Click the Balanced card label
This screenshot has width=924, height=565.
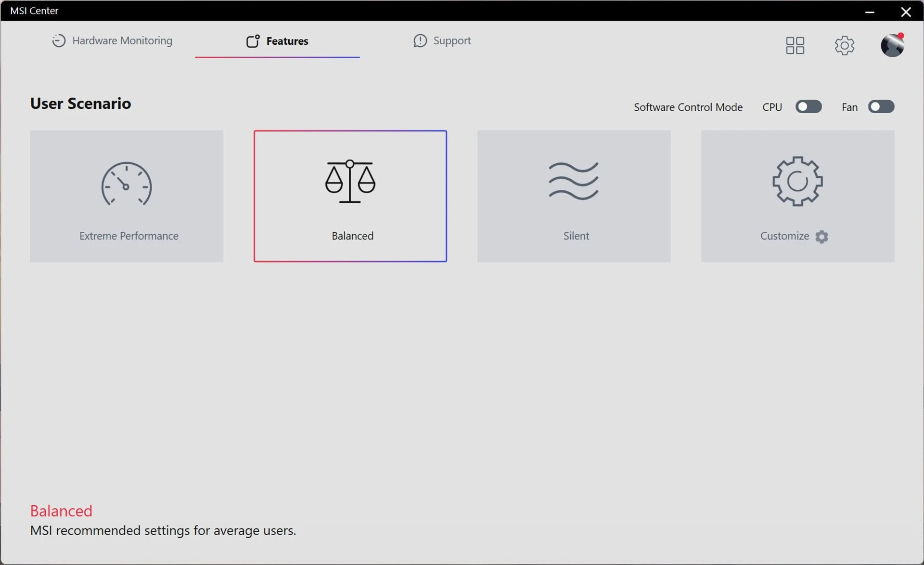[352, 236]
